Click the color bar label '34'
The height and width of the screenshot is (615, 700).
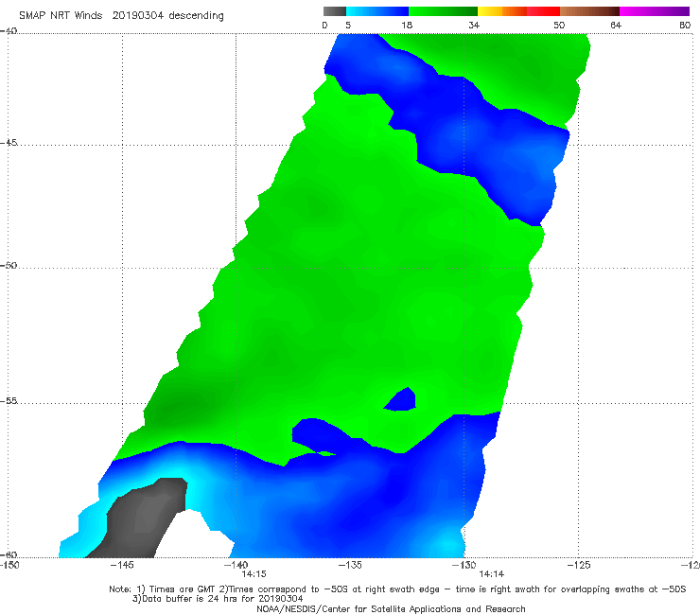[474, 25]
